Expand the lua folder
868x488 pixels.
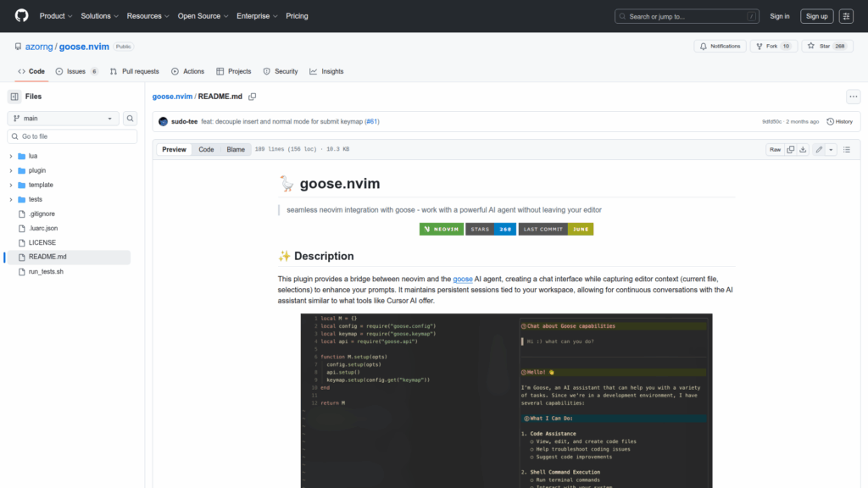tap(11, 156)
